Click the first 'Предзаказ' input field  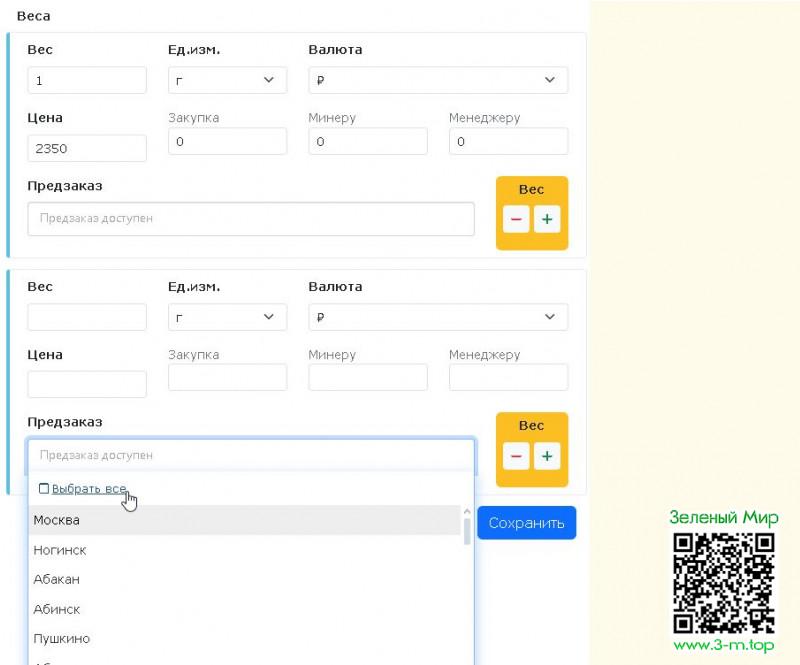click(251, 218)
